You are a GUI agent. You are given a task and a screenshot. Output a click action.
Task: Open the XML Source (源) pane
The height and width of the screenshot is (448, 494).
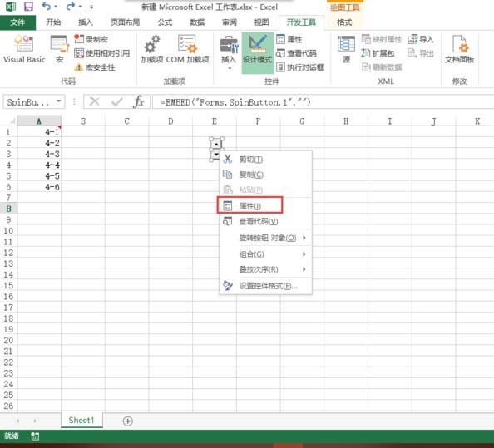tap(346, 48)
